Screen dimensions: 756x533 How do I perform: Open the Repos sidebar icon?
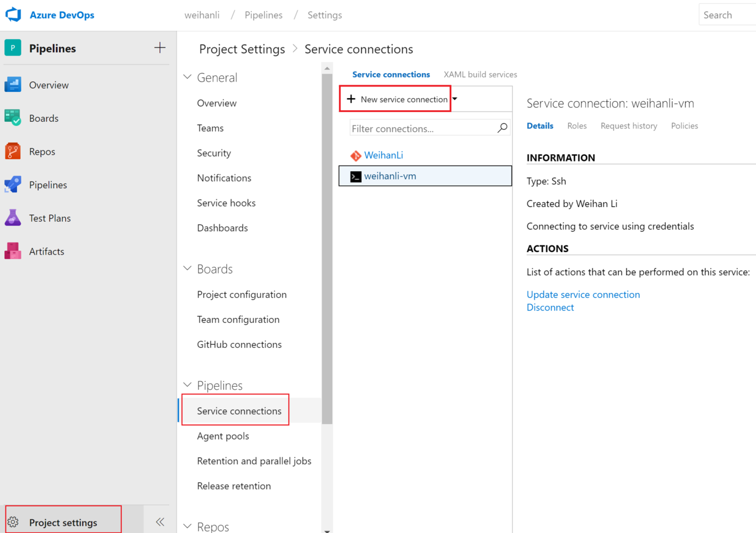(x=13, y=151)
